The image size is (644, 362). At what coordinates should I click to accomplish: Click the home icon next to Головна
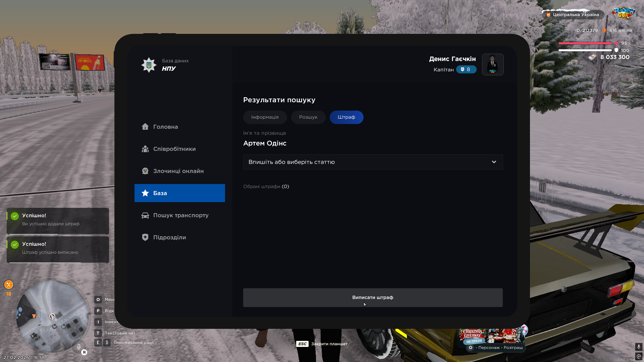coord(145,127)
